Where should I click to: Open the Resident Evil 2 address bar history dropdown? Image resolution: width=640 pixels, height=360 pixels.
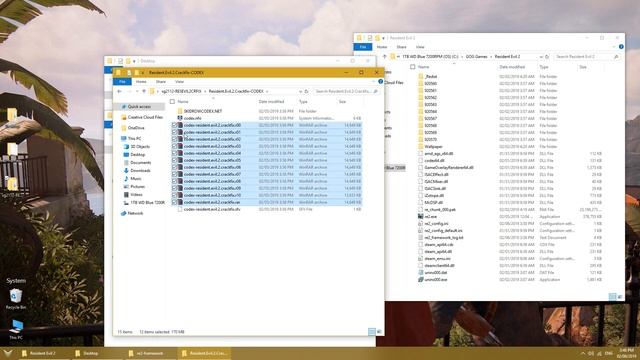point(541,57)
